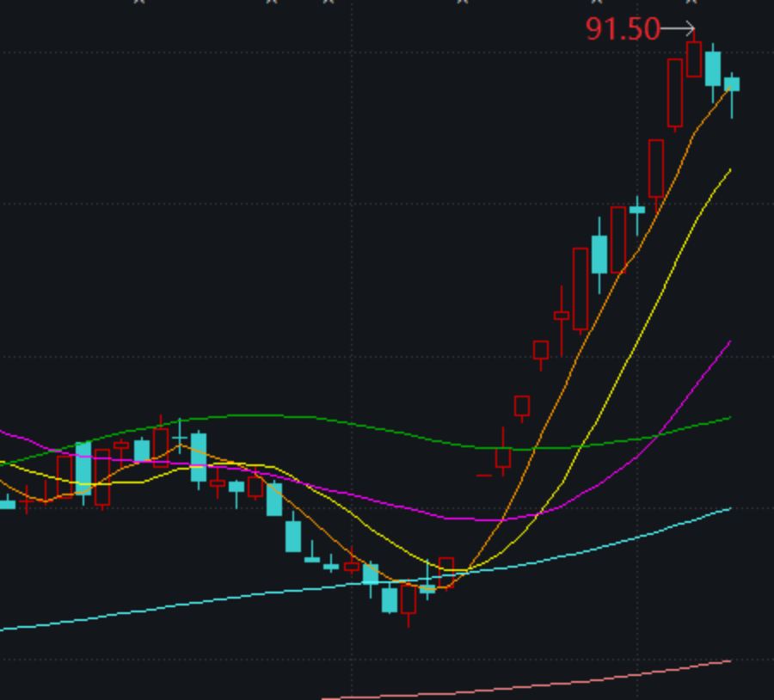This screenshot has width=774, height=700.
Task: Select the flat red dash candle before the rally
Action: pos(483,476)
